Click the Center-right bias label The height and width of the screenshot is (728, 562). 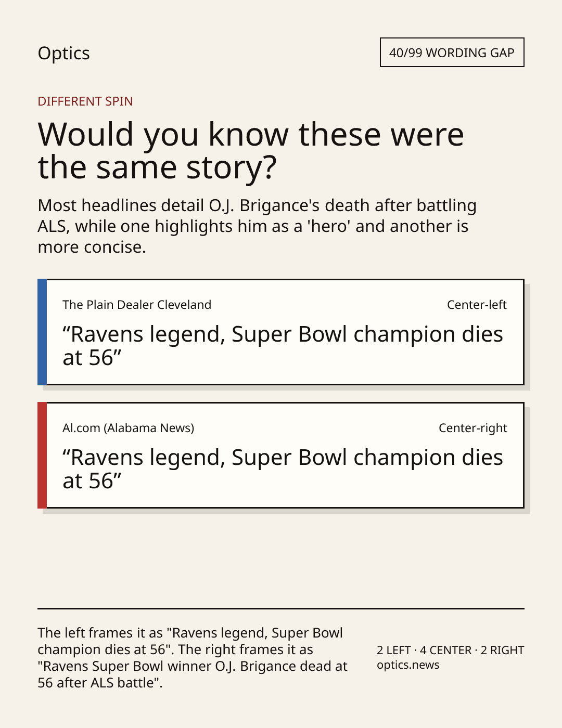pyautogui.click(x=473, y=428)
